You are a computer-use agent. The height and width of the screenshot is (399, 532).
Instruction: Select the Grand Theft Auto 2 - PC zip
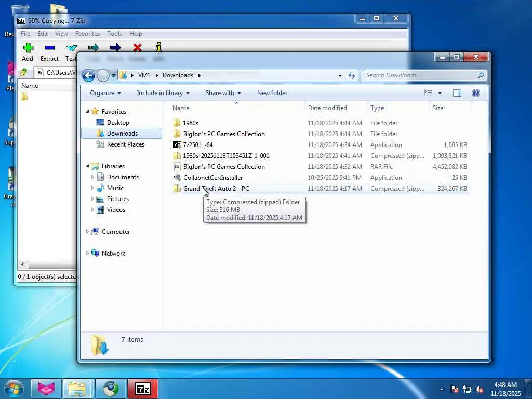point(320,188)
